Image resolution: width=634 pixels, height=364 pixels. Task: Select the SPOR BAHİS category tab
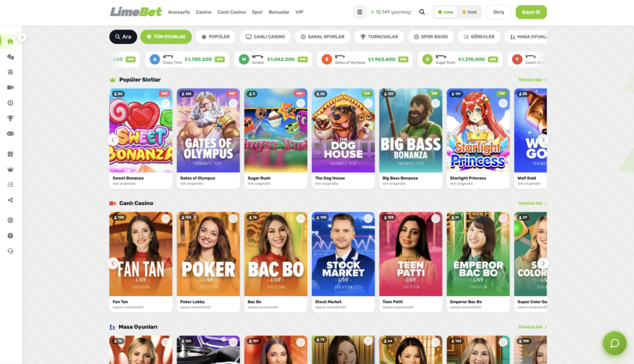(x=431, y=37)
